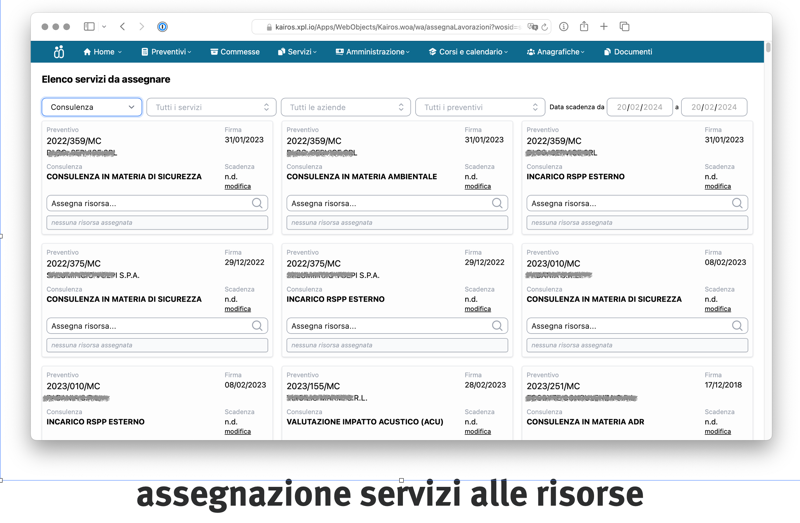Image resolution: width=800 pixels, height=523 pixels.
Task: Click search icon in CONSULENZA IN MATERIA AMBIENTALE card
Action: point(497,203)
